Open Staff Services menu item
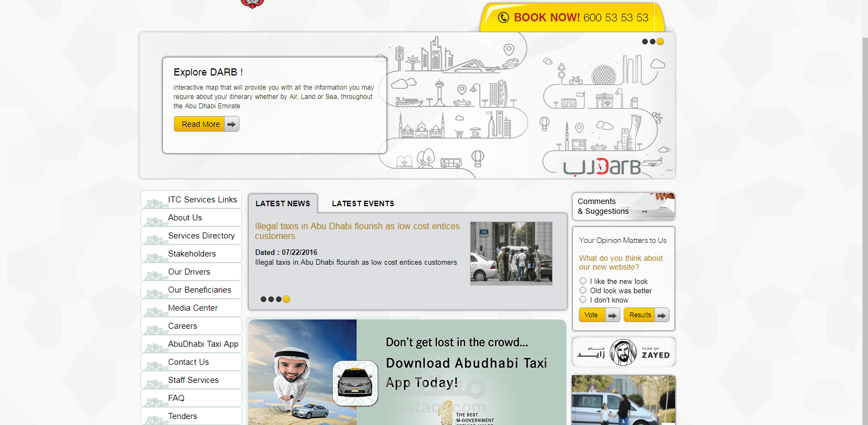The width and height of the screenshot is (868, 425). click(191, 380)
